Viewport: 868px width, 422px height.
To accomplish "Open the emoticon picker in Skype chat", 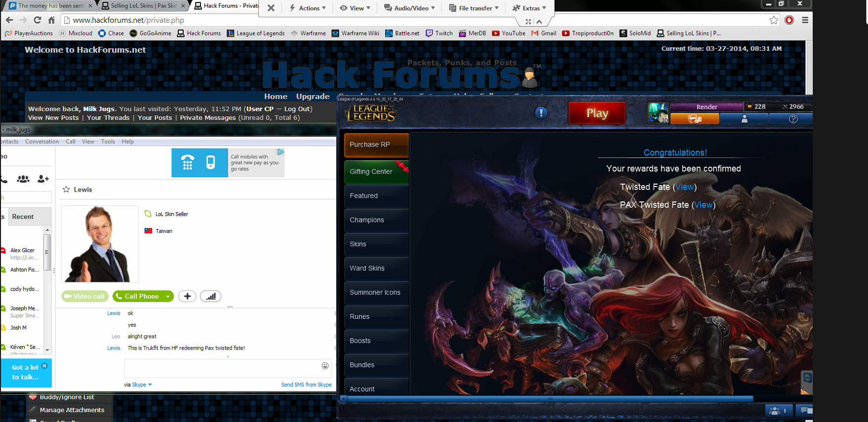I will (325, 366).
